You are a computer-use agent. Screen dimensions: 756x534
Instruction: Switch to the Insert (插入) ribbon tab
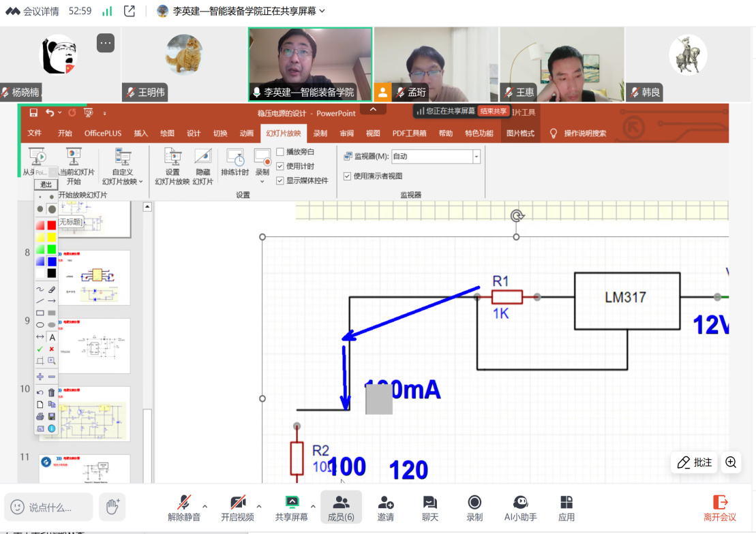coord(140,133)
